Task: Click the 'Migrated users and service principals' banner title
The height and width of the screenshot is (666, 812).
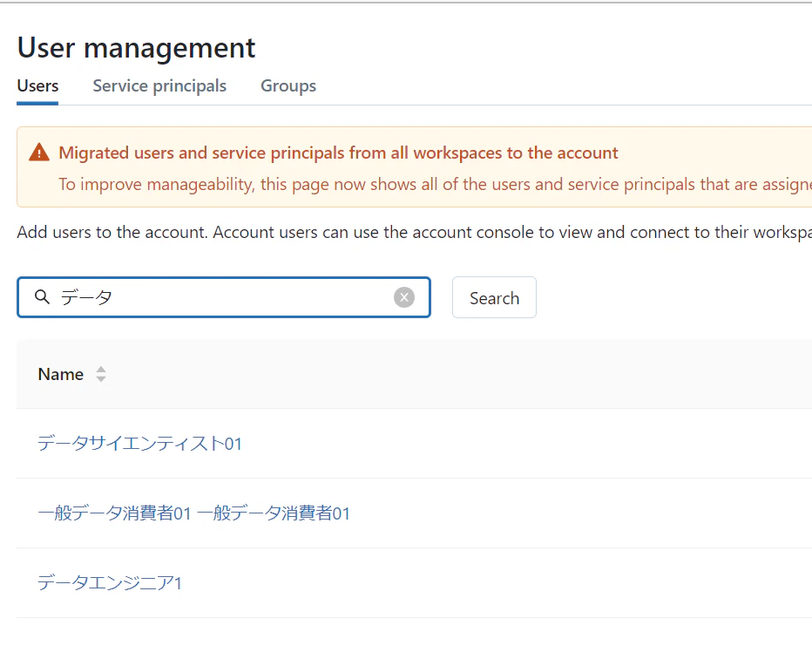Action: [x=338, y=153]
